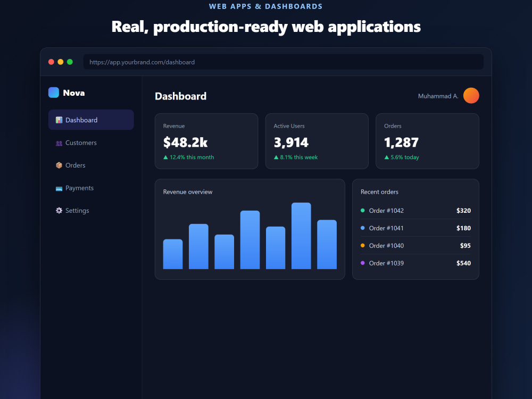
Task: Click the URL address bar
Action: point(284,62)
